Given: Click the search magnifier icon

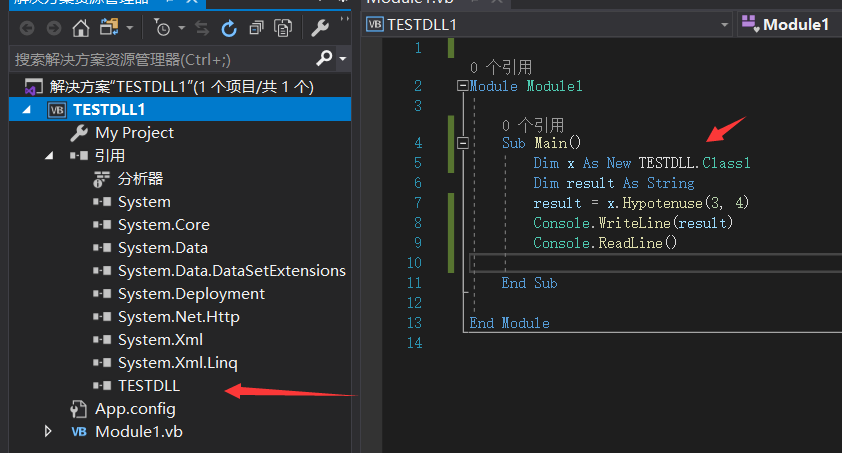Looking at the screenshot, I should (x=324, y=58).
